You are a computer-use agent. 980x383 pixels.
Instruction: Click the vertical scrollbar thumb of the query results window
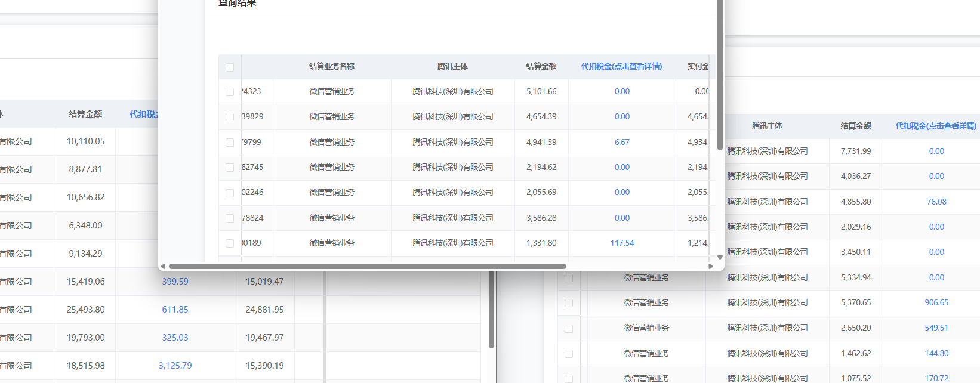pos(720,75)
